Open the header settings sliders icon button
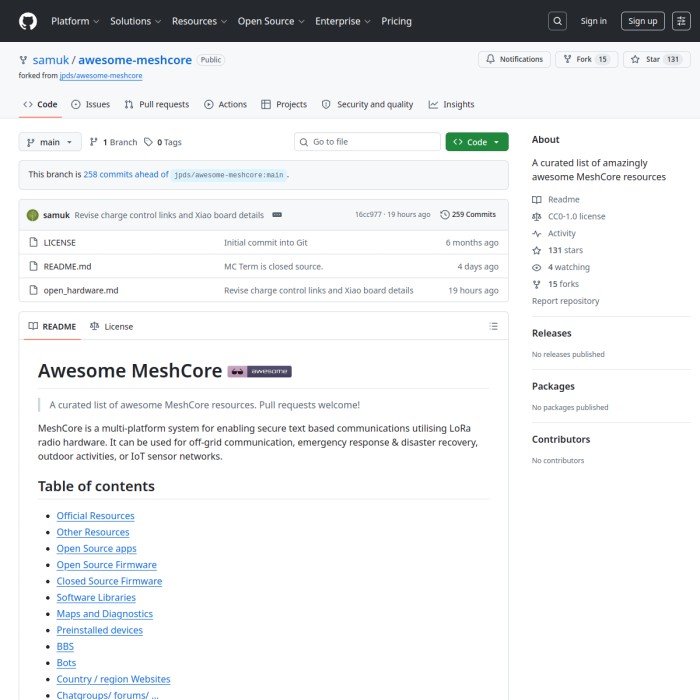Image resolution: width=700 pixels, height=700 pixels. point(681,21)
